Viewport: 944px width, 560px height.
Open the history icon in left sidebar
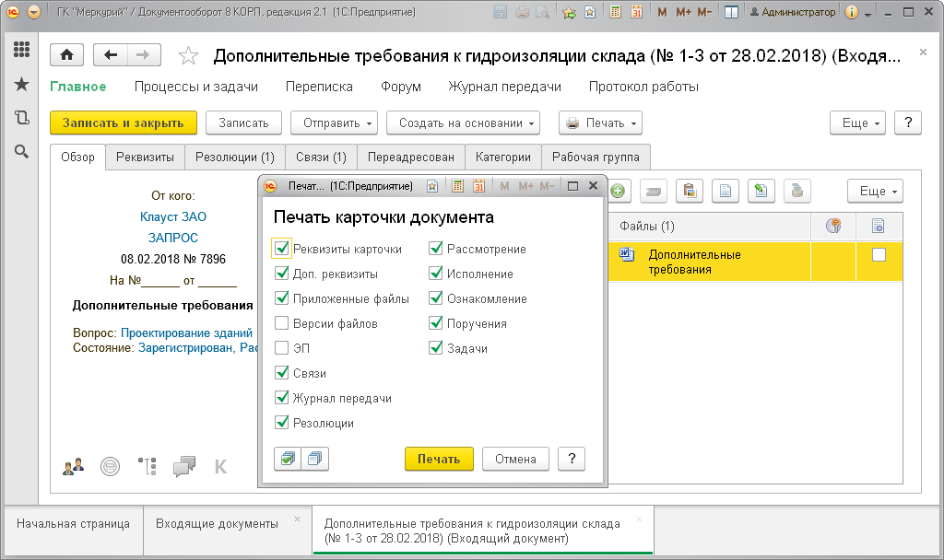[x=22, y=118]
